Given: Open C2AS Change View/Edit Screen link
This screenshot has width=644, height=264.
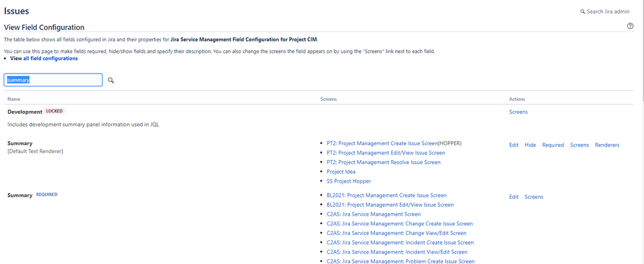Looking at the screenshot, I should click(396, 233).
